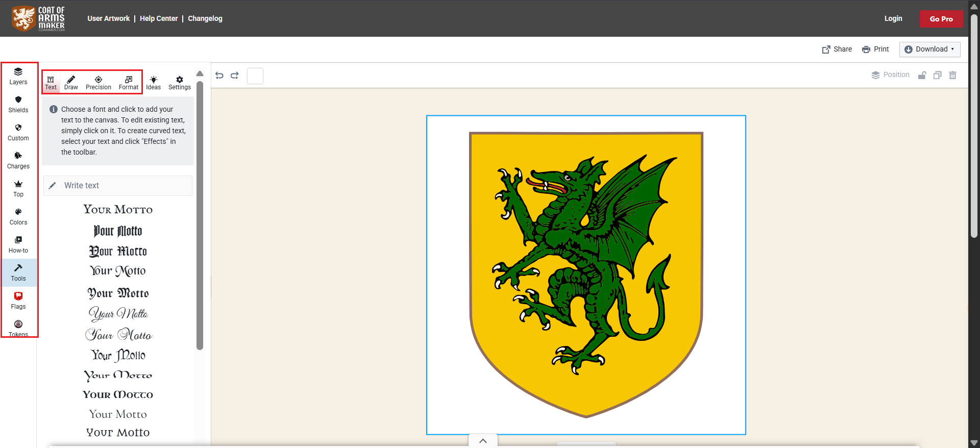Switch to the Text tool tab
The image size is (980, 448).
pyautogui.click(x=51, y=83)
